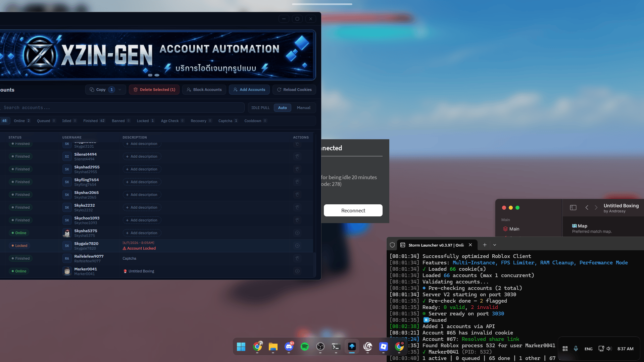Add description for Silenst4494
This screenshot has height=362, width=644.
tap(142, 156)
